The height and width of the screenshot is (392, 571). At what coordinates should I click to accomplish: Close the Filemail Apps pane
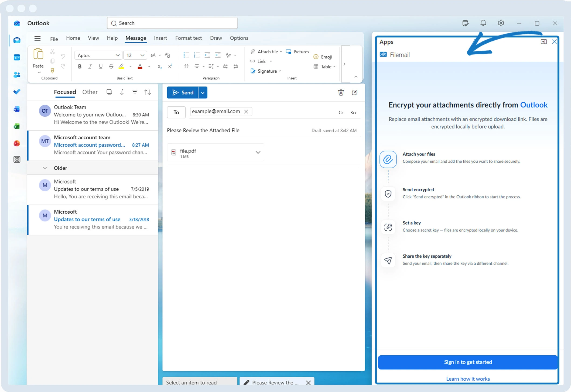pos(554,42)
